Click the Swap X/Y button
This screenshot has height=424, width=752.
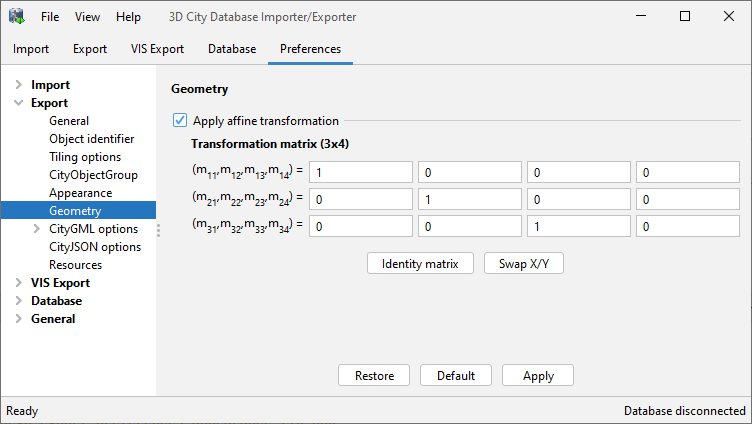coord(524,263)
